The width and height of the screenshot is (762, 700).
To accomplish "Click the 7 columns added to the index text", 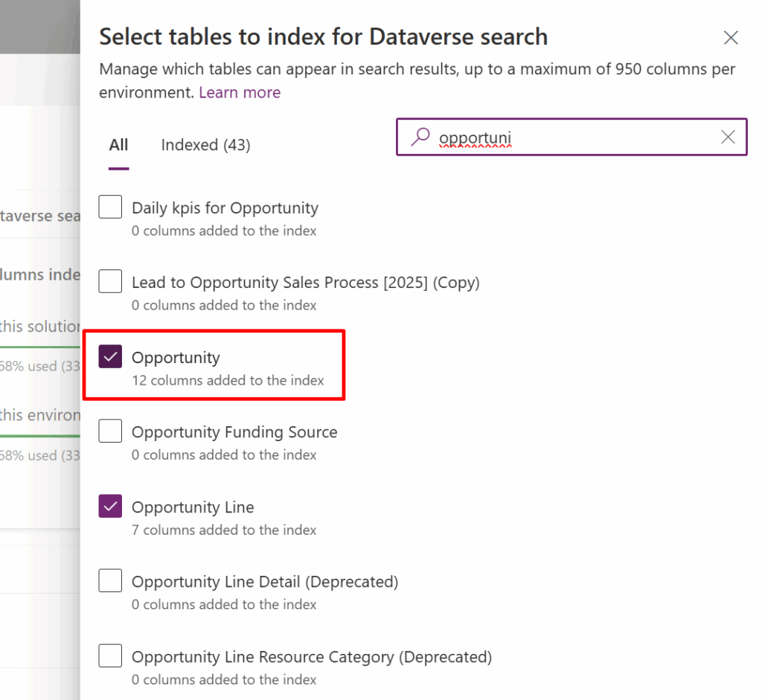I will pyautogui.click(x=224, y=530).
